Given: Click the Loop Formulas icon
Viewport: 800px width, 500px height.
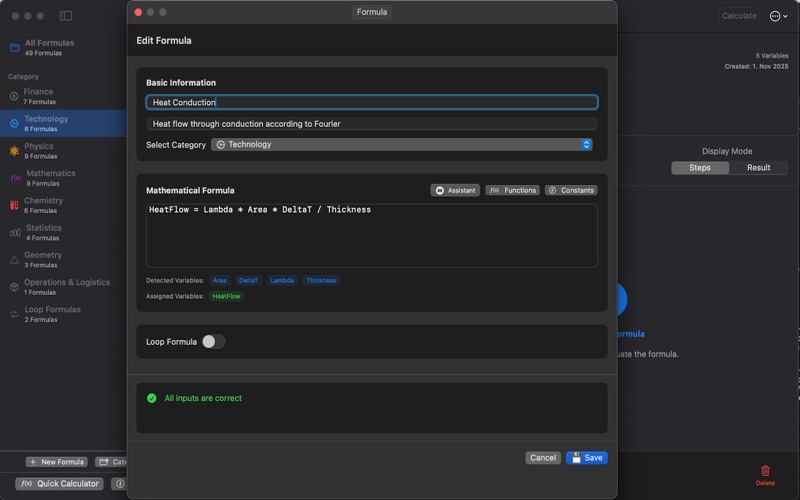Looking at the screenshot, I should point(14,314).
